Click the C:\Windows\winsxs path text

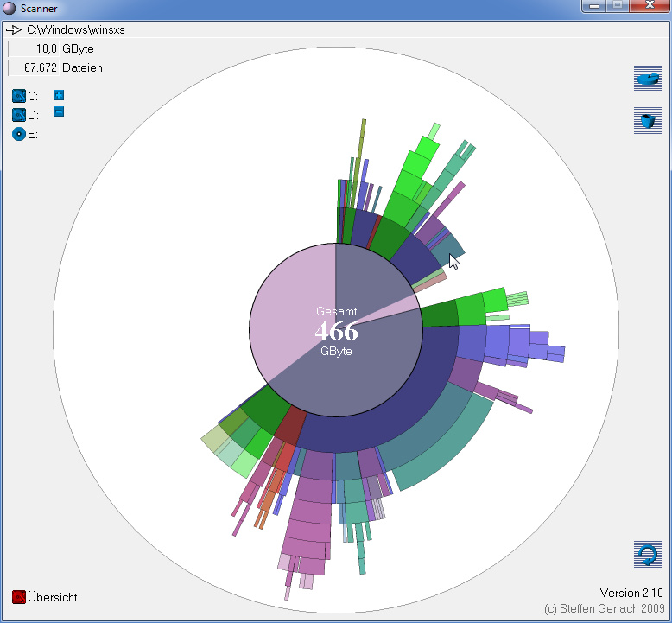pyautogui.click(x=76, y=29)
